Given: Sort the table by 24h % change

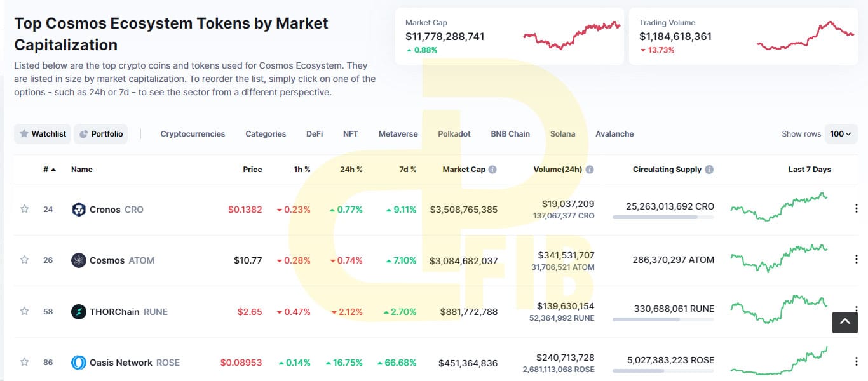Looking at the screenshot, I should [x=351, y=170].
